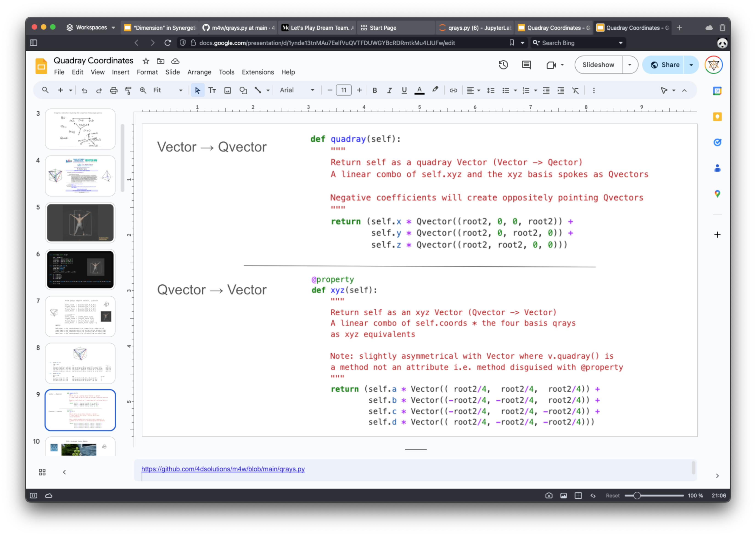Switch to grid view of slides
The height and width of the screenshot is (536, 756).
42,472
